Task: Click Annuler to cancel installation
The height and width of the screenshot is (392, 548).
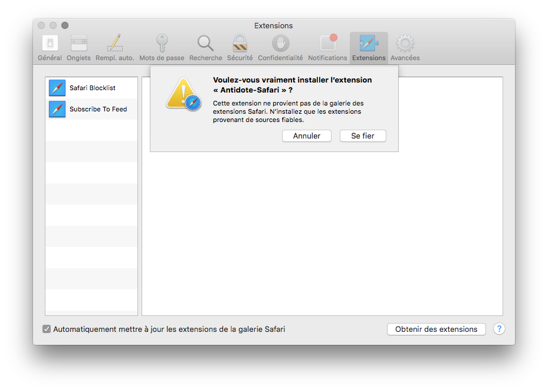Action: (307, 136)
